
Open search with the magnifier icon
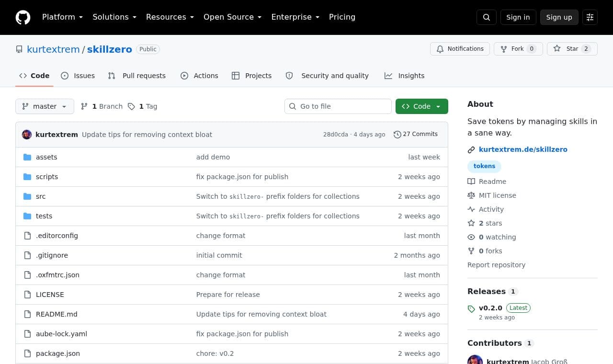pos(487,17)
